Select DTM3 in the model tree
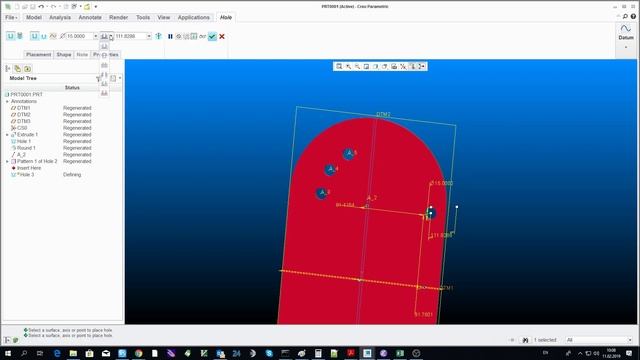Viewport: 640px width, 360px height. point(23,121)
